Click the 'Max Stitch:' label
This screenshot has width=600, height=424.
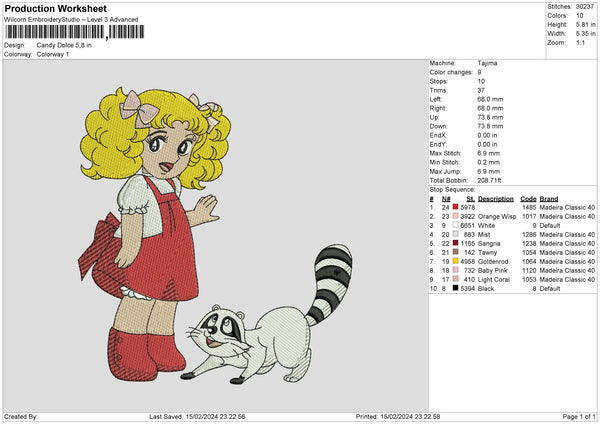click(445, 153)
